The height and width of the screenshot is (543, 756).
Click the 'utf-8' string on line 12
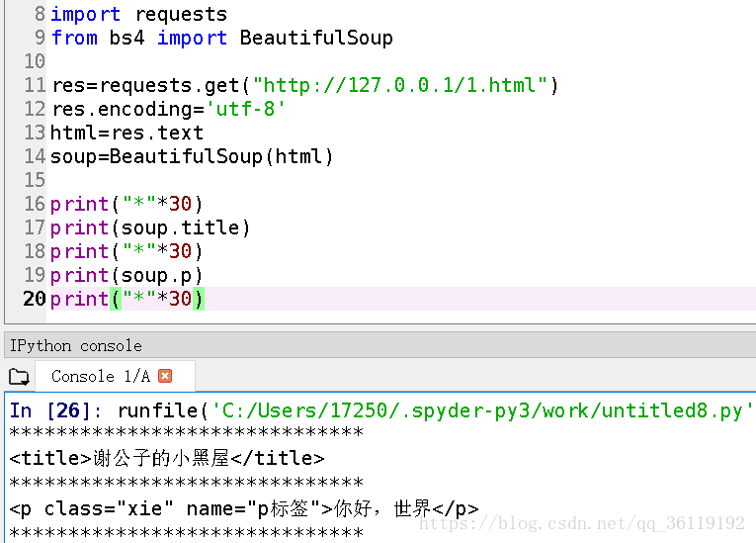[x=245, y=109]
